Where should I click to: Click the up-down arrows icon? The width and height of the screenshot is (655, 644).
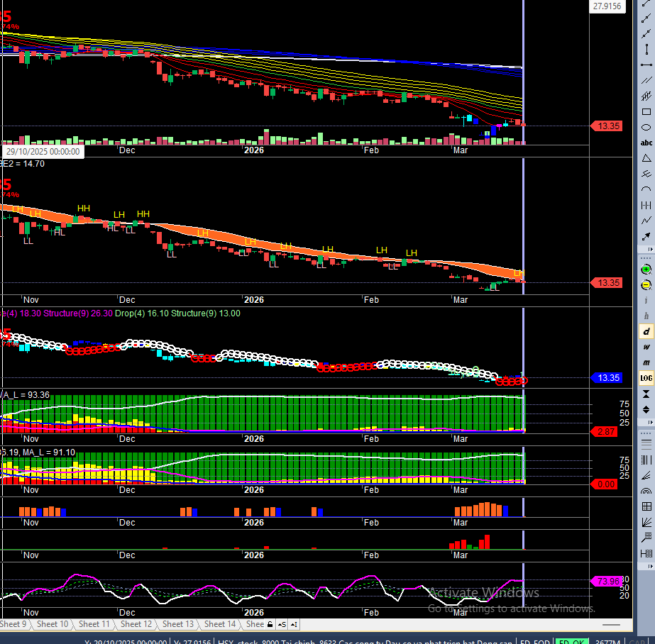(646, 409)
